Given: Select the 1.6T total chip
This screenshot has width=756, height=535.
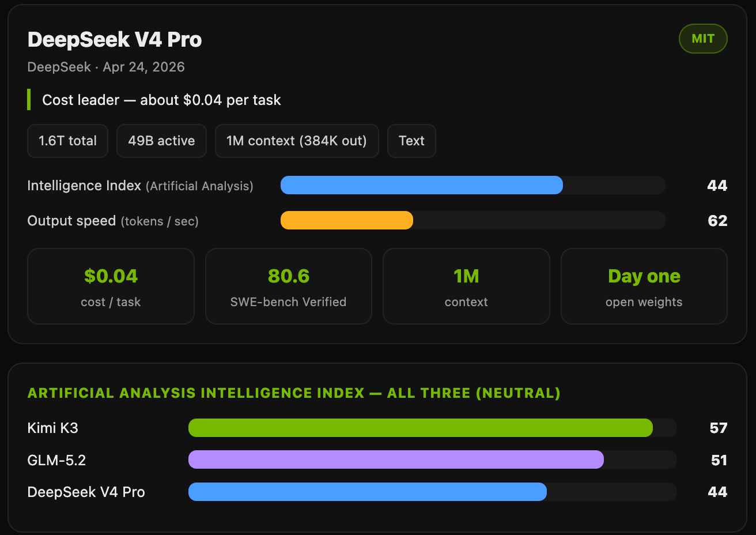Looking at the screenshot, I should (x=67, y=141).
